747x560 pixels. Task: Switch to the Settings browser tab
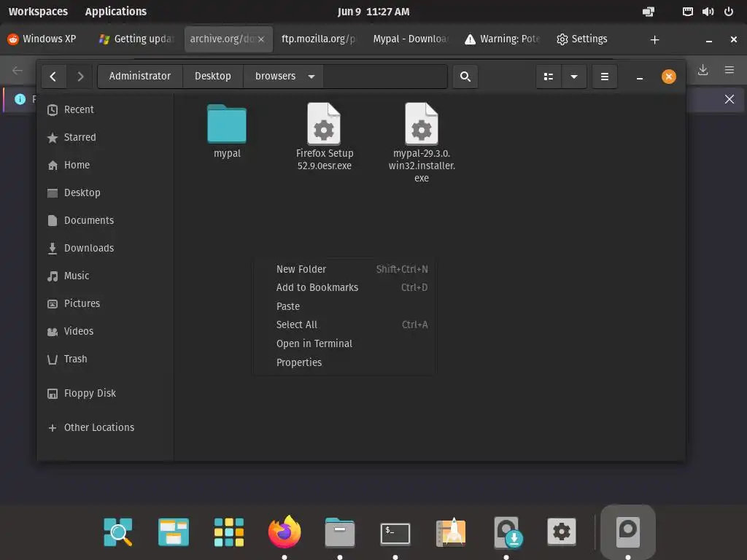point(582,39)
